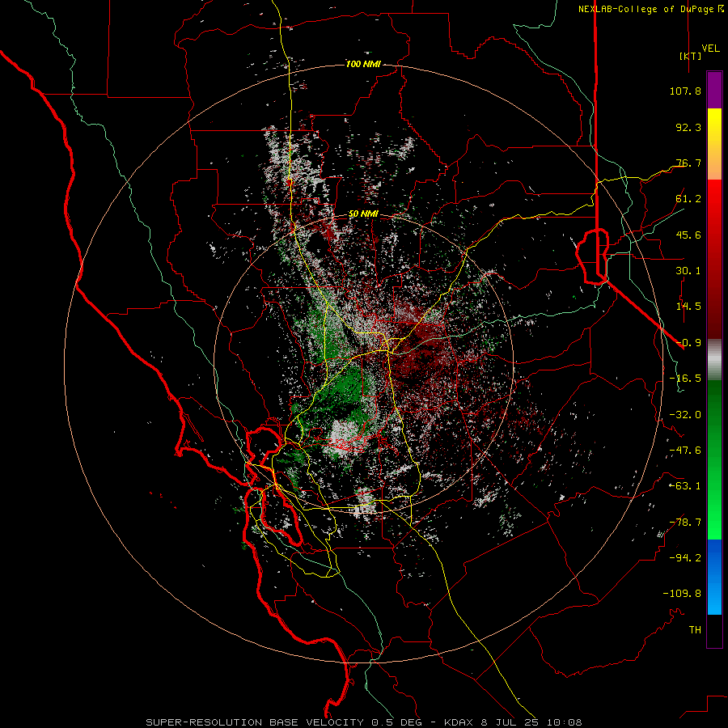Viewport: 728px width, 728px height.
Task: Click the blue segment of the color bar
Action: [714, 577]
